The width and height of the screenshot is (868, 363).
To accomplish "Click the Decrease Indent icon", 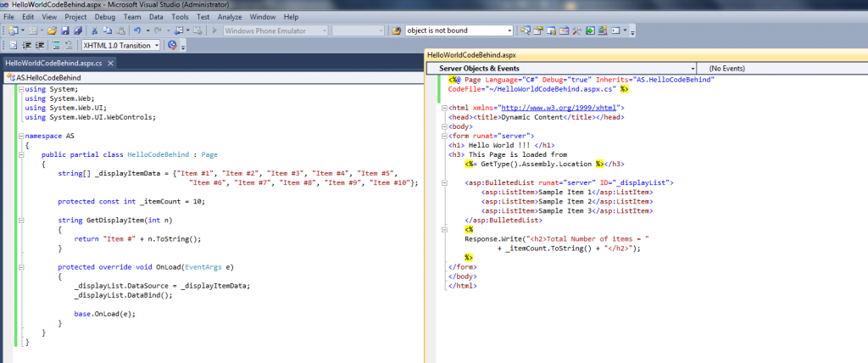I will point(26,46).
